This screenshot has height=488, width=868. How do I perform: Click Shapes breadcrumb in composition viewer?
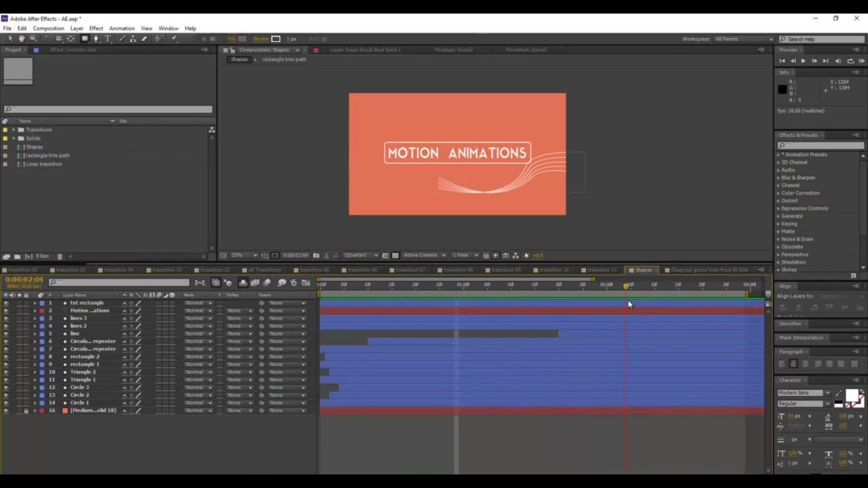tap(239, 60)
